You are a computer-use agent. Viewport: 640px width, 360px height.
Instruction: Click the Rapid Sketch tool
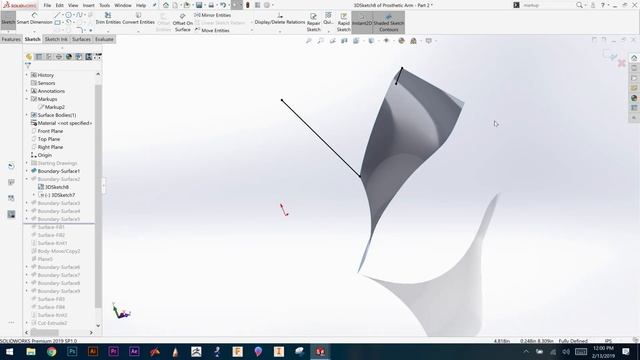(x=344, y=22)
